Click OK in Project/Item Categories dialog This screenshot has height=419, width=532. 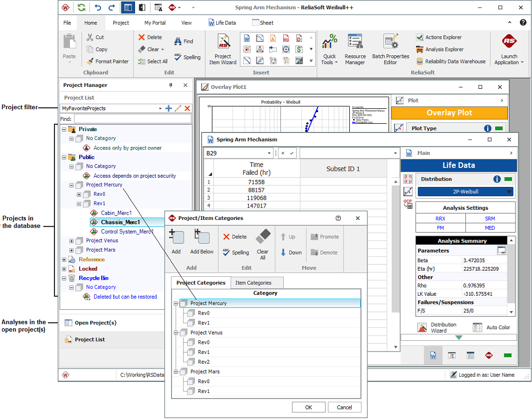309,407
